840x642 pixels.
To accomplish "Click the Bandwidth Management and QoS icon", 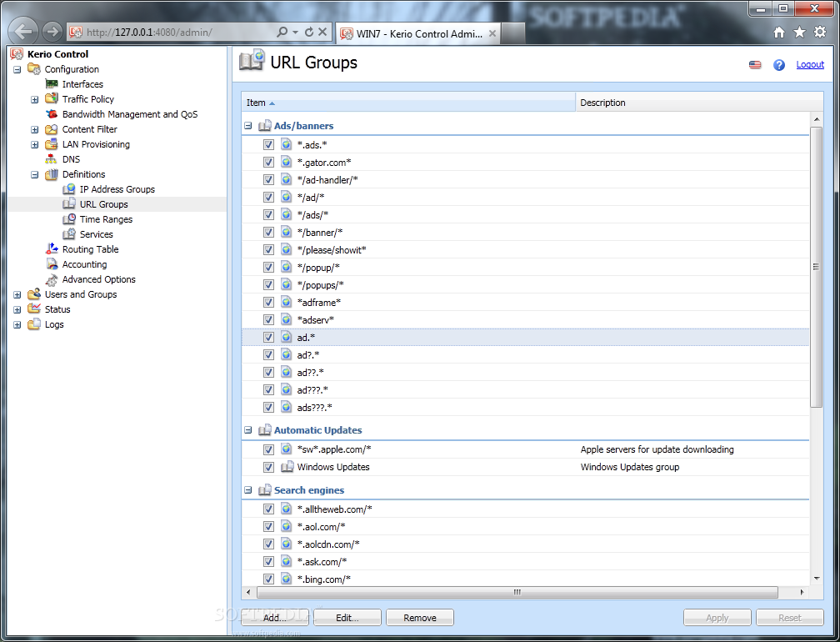I will pos(52,113).
